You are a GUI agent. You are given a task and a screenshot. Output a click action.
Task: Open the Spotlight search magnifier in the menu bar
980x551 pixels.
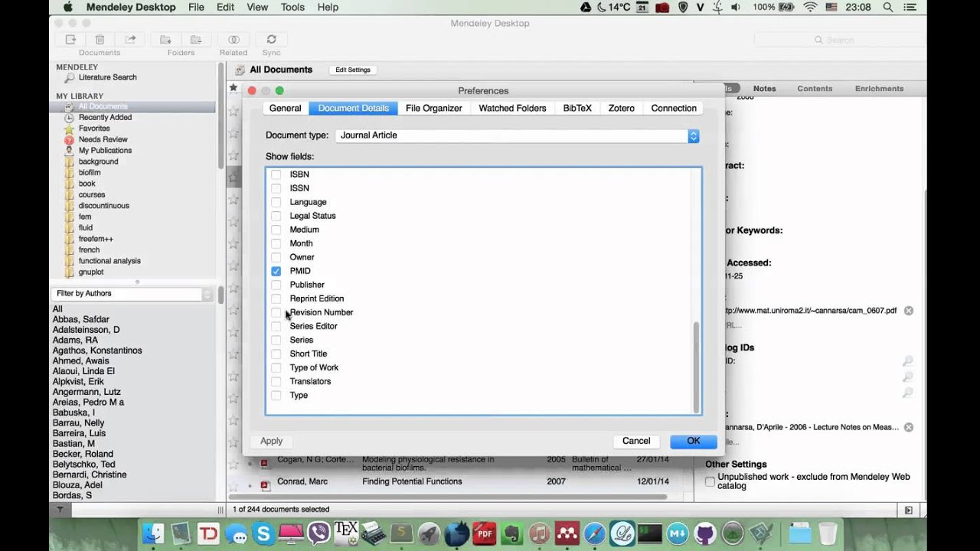pyautogui.click(x=888, y=7)
